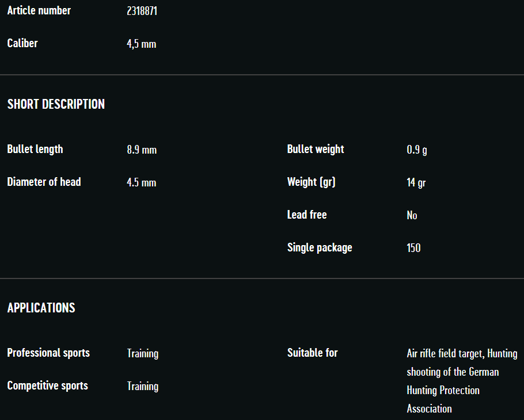Click the Lead free label
Screen dimensions: 524x420
tap(307, 215)
